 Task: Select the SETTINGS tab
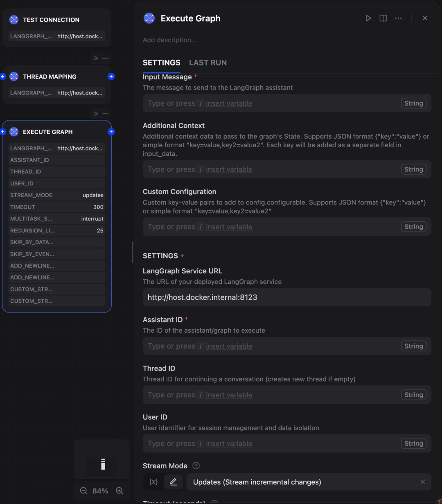(161, 63)
